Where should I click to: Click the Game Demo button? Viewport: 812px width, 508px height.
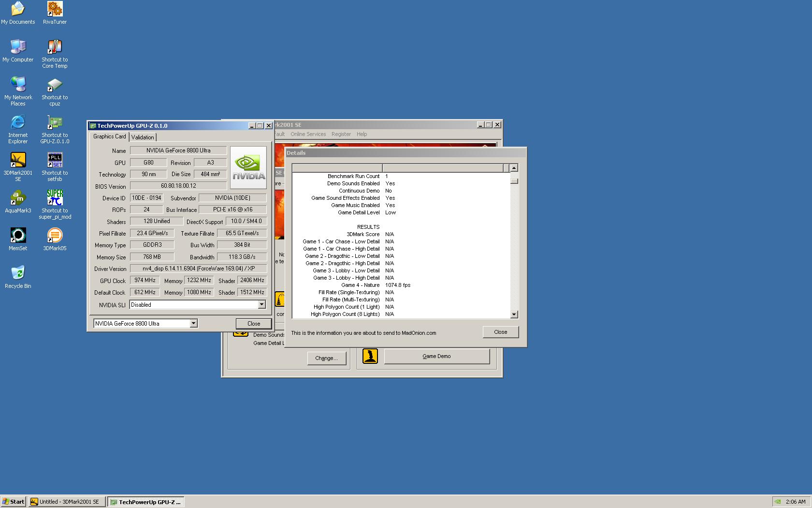[x=436, y=356]
